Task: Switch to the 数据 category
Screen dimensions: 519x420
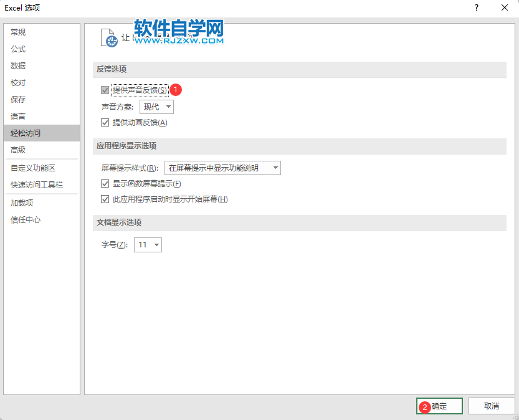Action: (42, 66)
